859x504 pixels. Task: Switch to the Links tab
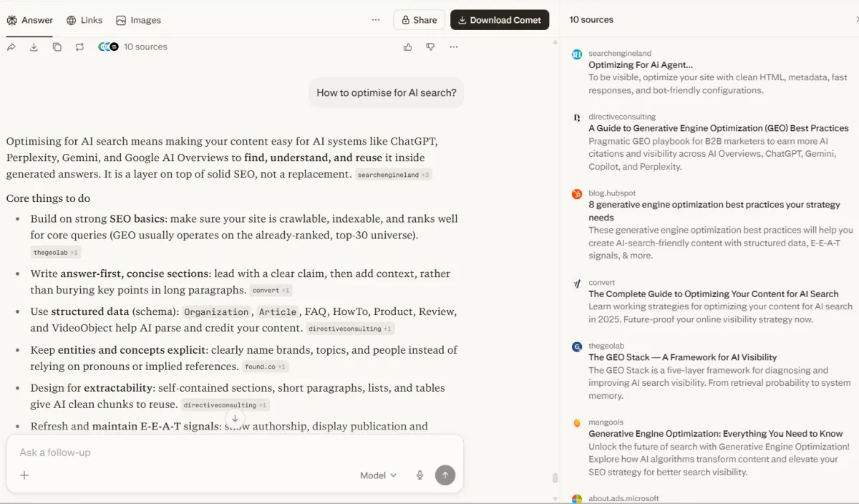[84, 20]
